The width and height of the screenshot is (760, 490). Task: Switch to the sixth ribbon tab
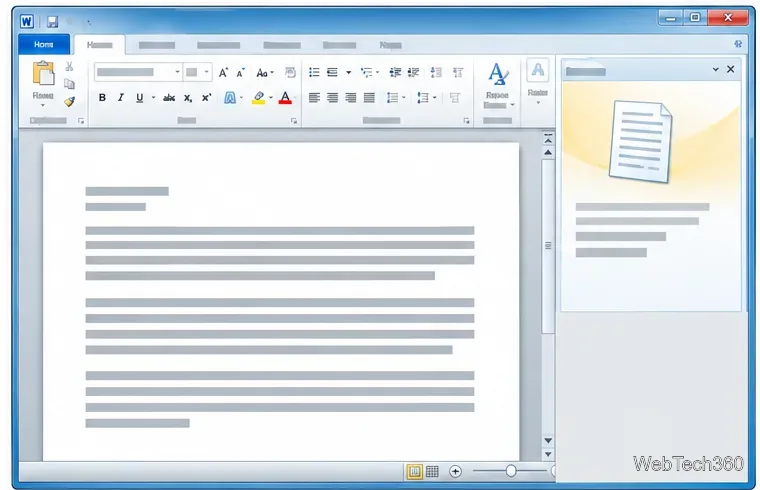pyautogui.click(x=339, y=45)
